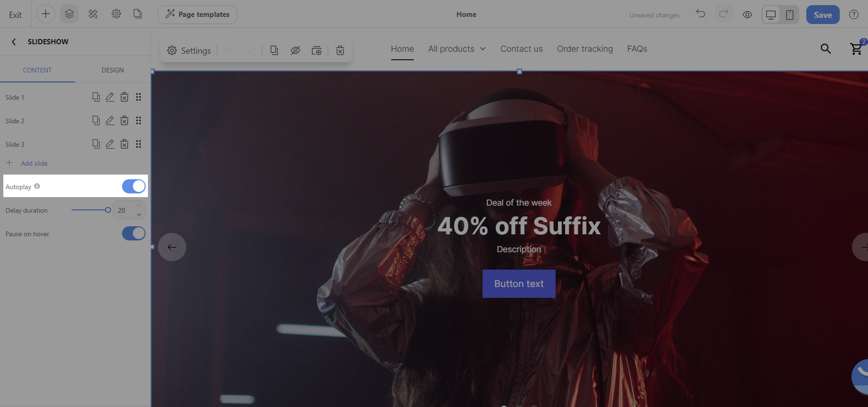Toggle Pause on hover switch
The image size is (868, 407).
point(134,234)
